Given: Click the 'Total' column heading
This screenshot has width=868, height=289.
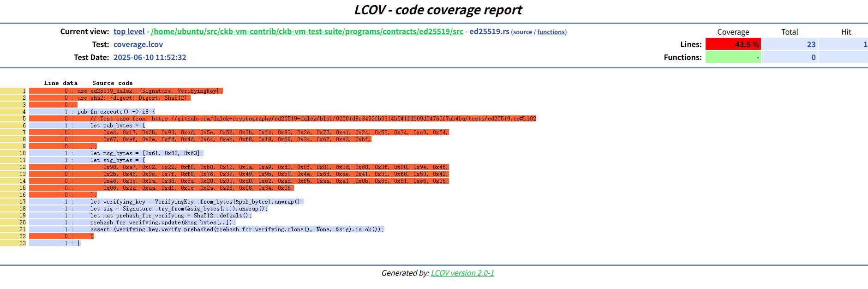Looking at the screenshot, I should (x=790, y=32).
